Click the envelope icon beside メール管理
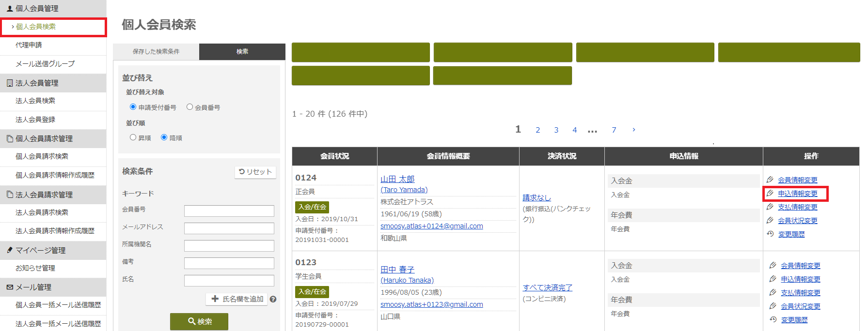The height and width of the screenshot is (331, 868). (x=10, y=287)
